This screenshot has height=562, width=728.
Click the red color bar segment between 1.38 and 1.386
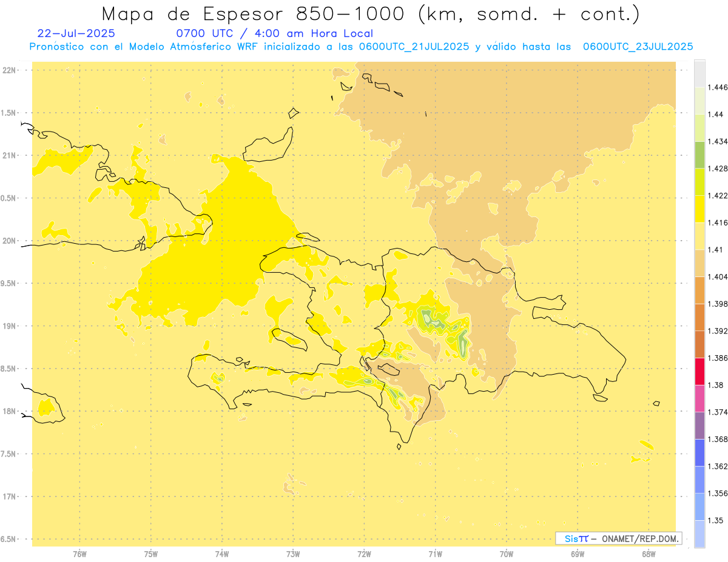pyautogui.click(x=699, y=371)
